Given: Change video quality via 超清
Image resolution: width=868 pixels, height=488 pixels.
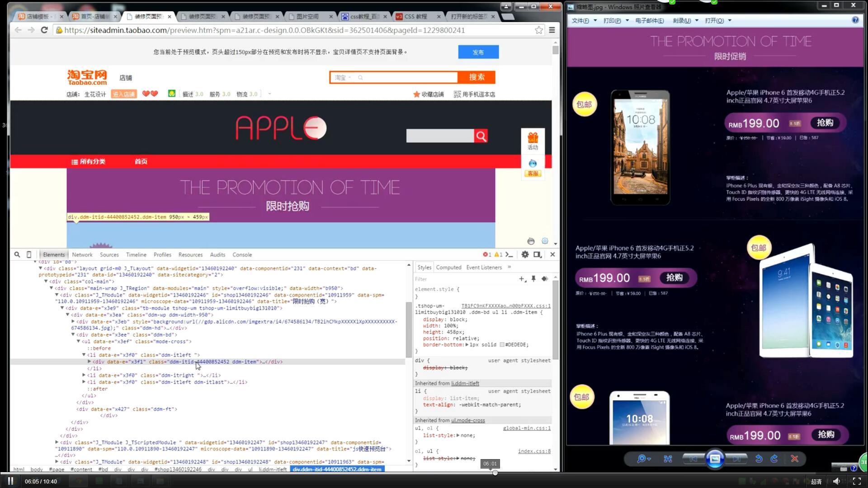Looking at the screenshot, I should 816,482.
